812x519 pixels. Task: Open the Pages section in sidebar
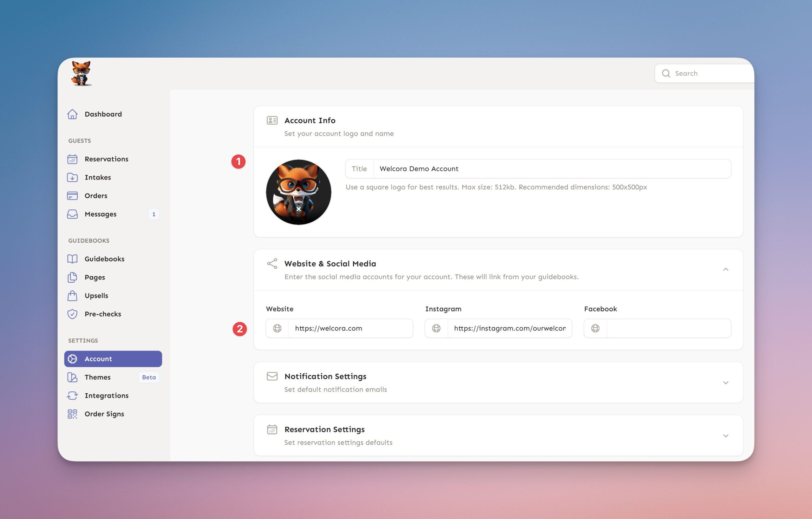pos(95,277)
